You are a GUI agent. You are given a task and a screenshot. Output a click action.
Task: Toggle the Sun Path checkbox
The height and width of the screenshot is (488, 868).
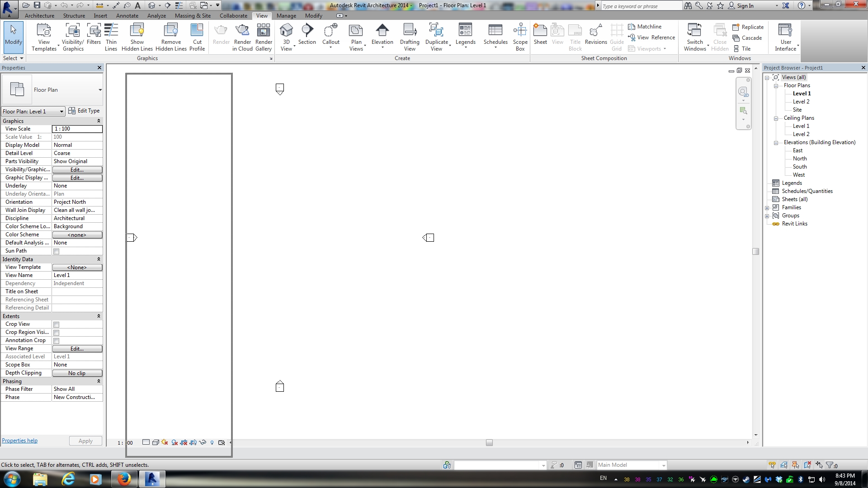(57, 252)
